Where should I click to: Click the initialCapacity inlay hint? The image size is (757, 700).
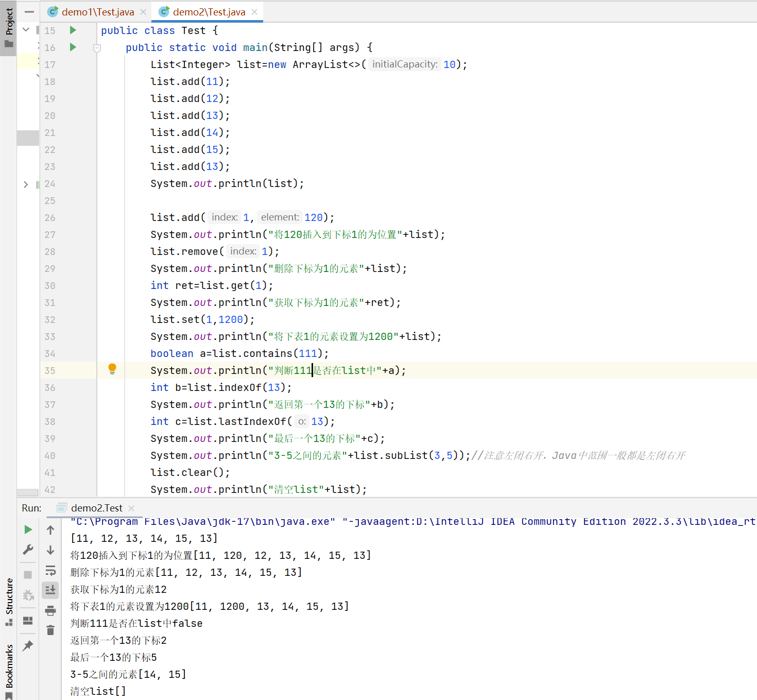[x=405, y=64]
